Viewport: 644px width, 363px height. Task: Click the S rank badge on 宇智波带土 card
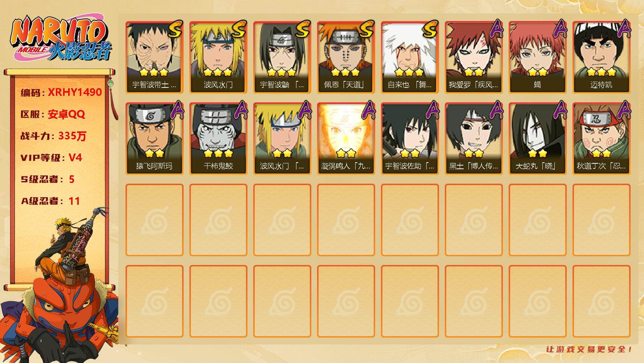pos(175,29)
